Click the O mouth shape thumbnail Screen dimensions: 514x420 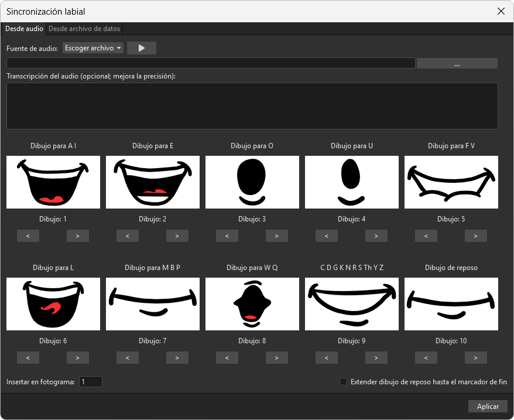tap(252, 182)
